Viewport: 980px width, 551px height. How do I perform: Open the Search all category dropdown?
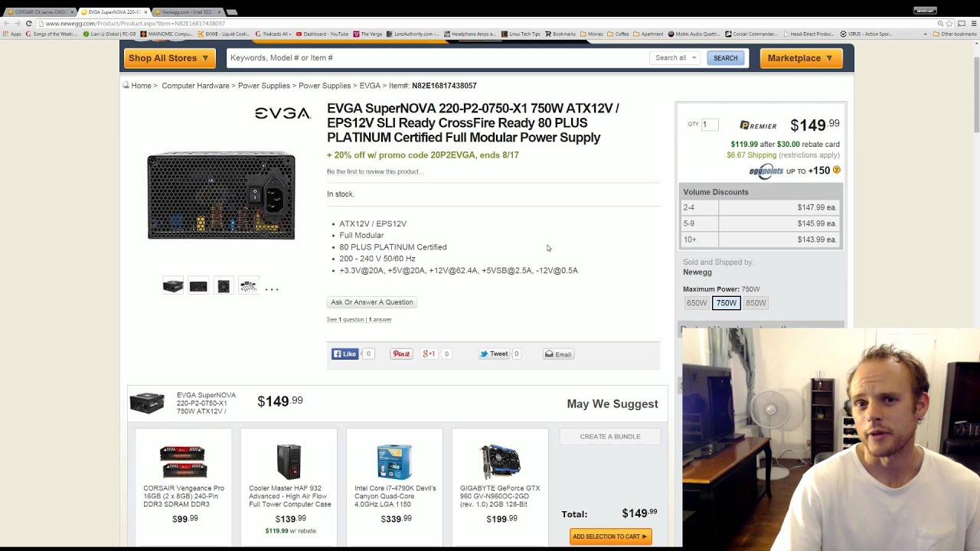coord(675,58)
